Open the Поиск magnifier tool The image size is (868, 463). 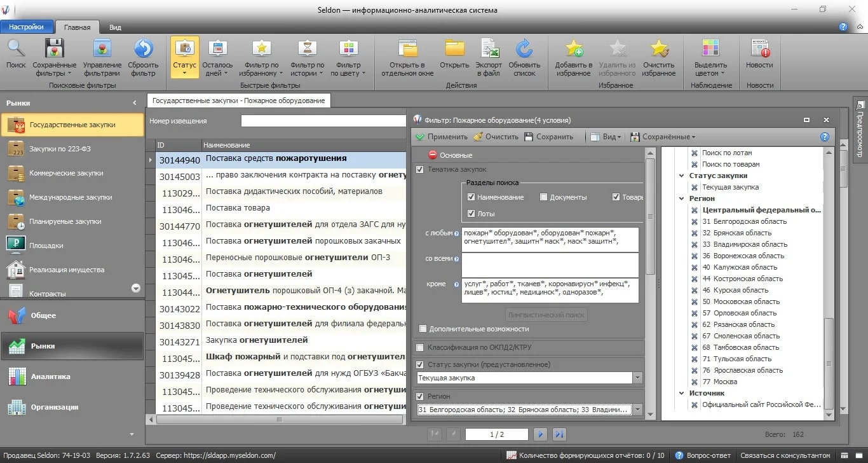coord(16,55)
